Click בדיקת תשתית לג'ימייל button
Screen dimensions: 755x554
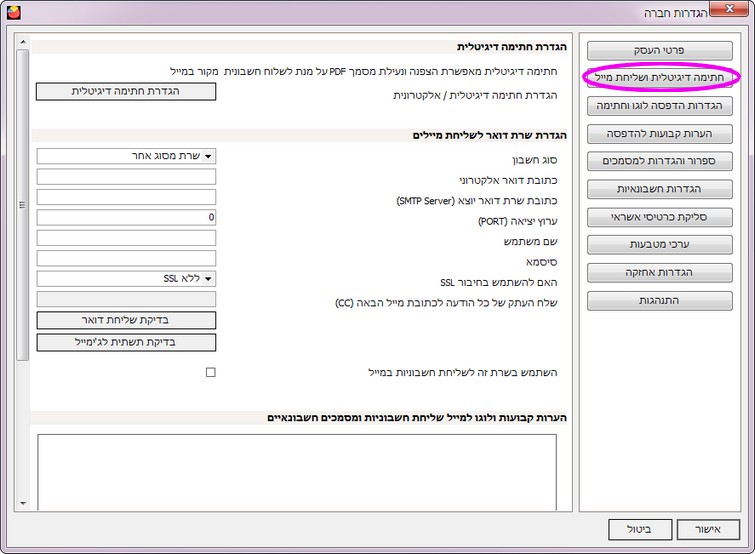pos(126,342)
